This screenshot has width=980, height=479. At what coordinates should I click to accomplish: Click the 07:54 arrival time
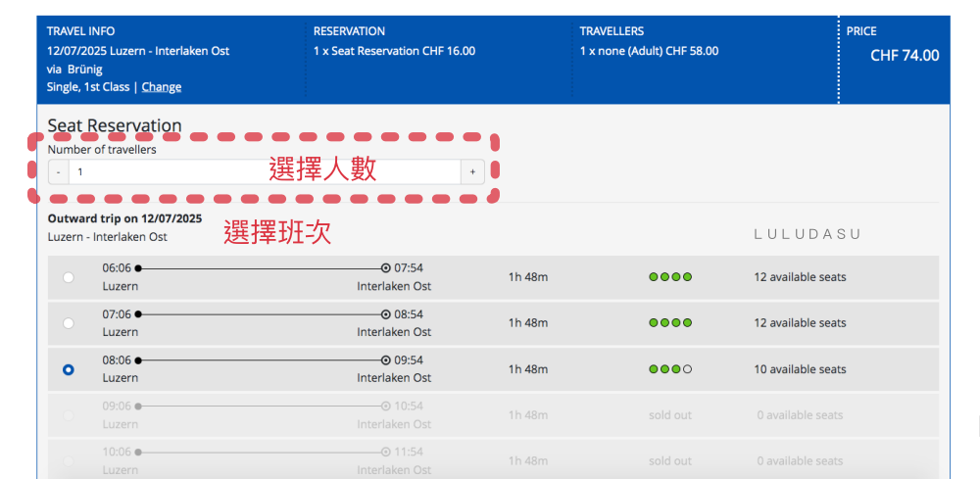point(409,268)
